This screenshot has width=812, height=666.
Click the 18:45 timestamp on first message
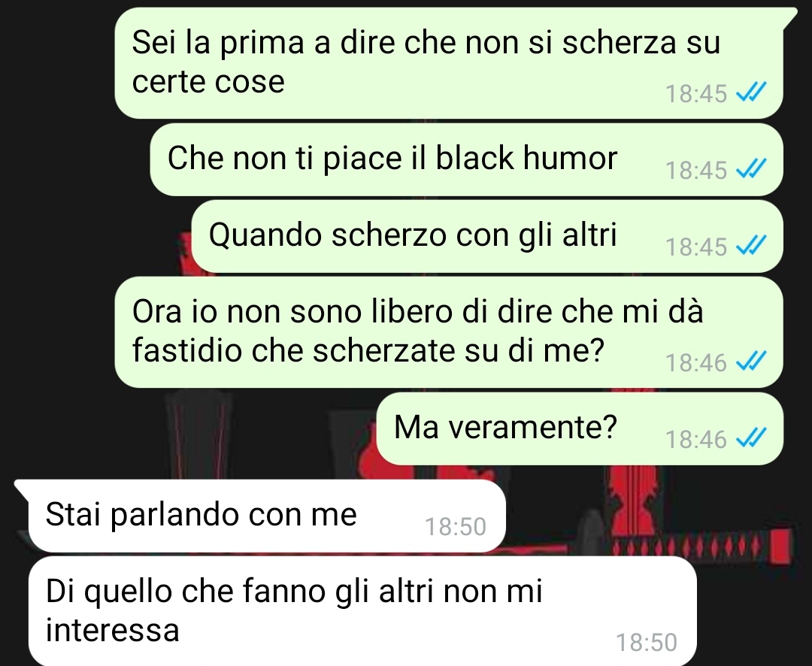696,94
